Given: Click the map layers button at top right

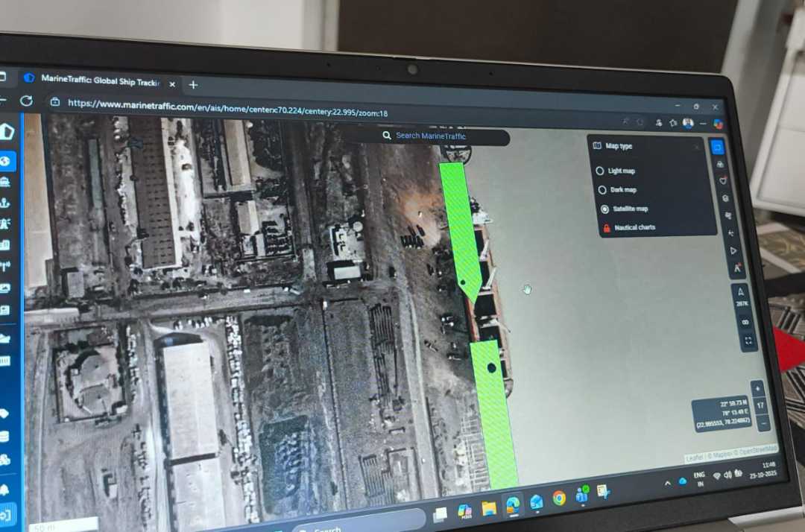Looking at the screenshot, I should (x=717, y=147).
